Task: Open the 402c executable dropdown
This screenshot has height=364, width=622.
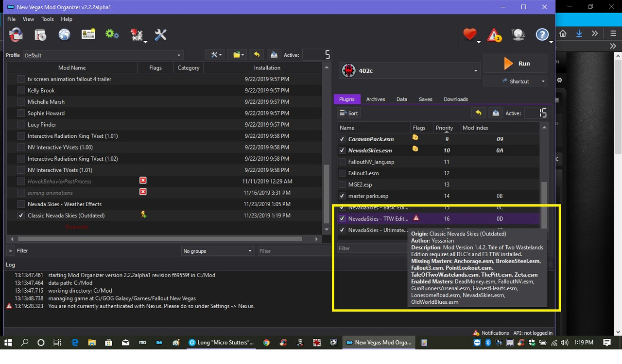Action: [x=409, y=71]
